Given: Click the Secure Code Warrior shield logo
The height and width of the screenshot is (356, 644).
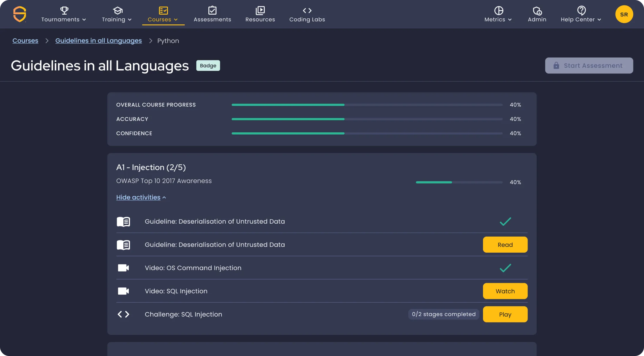Looking at the screenshot, I should tap(19, 14).
